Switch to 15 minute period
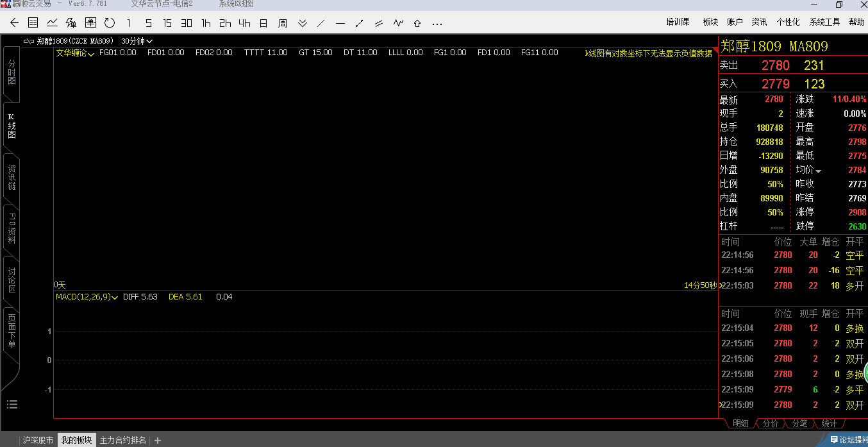The height and width of the screenshot is (447, 868). (167, 23)
